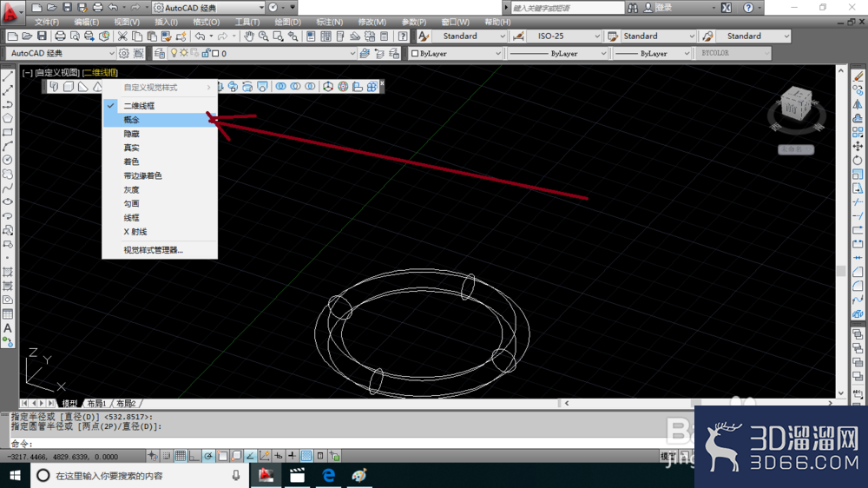Click the Table tool in the Draw toolbar
The width and height of the screenshot is (868, 488).
click(x=8, y=314)
